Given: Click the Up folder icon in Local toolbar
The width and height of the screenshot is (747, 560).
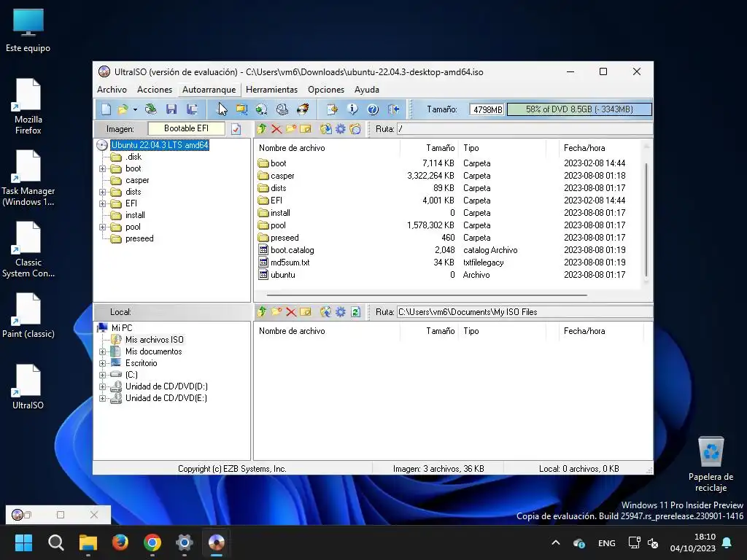Looking at the screenshot, I should (262, 312).
